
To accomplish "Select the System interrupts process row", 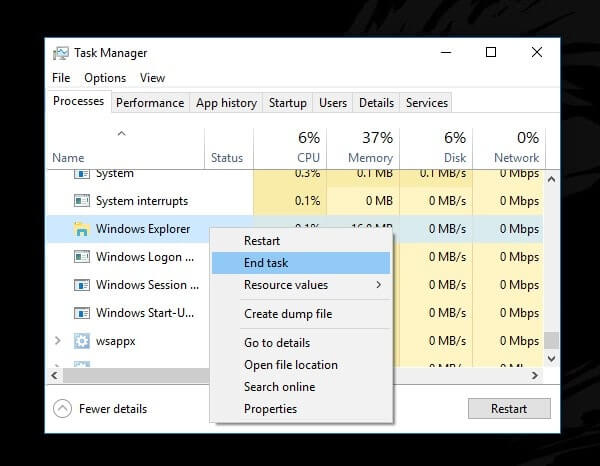I will pyautogui.click(x=295, y=200).
